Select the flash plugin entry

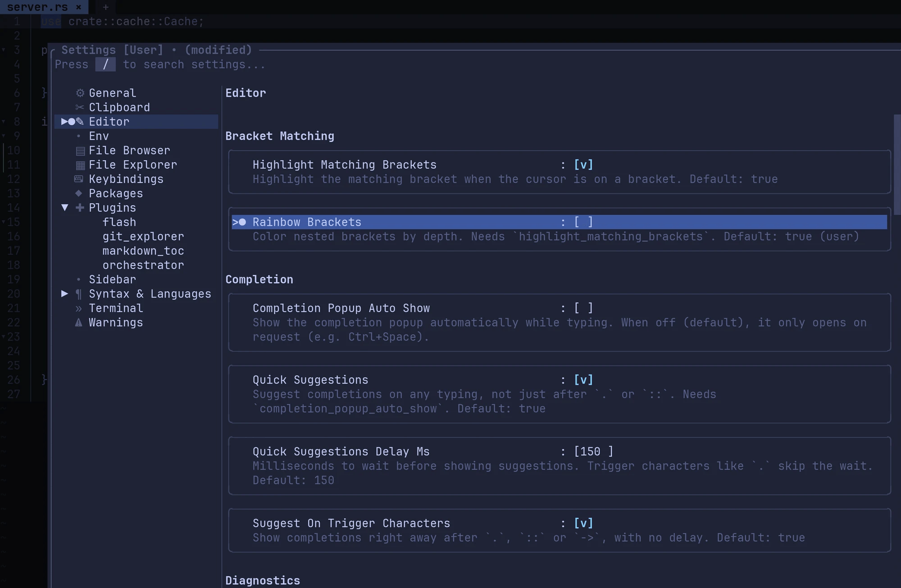pos(119,222)
